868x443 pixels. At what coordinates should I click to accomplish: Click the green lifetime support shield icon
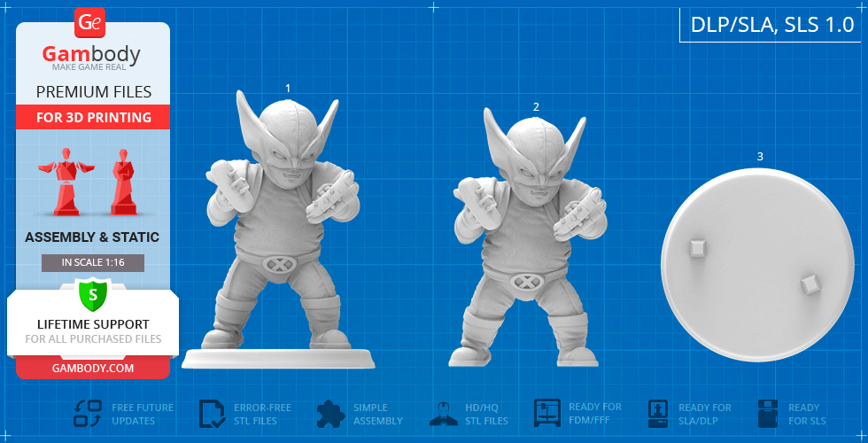(x=93, y=295)
